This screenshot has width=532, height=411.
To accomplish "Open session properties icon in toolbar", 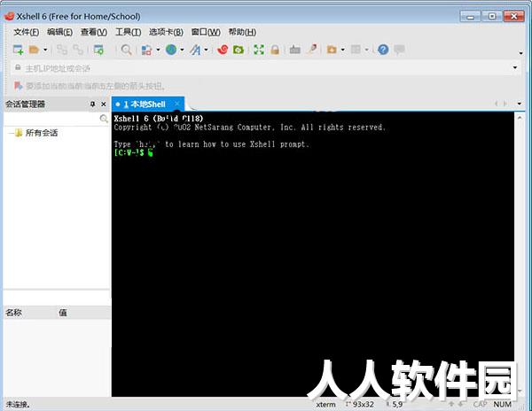I will pos(98,50).
